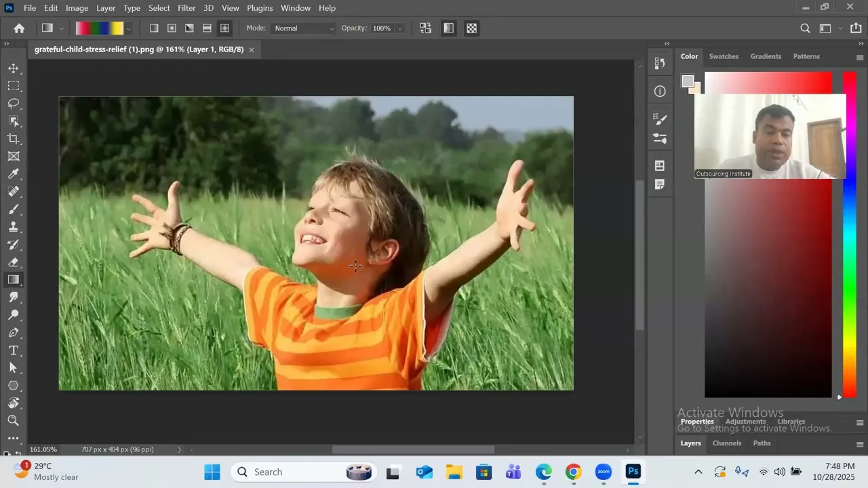Select the Eraser tool
Image resolution: width=868 pixels, height=488 pixels.
[14, 262]
